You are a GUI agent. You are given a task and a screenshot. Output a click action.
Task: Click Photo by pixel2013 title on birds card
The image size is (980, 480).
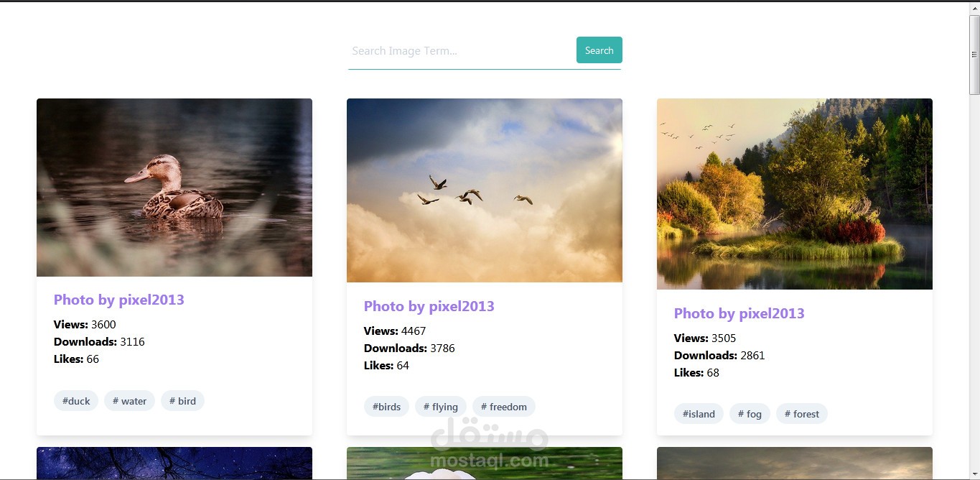(x=429, y=306)
